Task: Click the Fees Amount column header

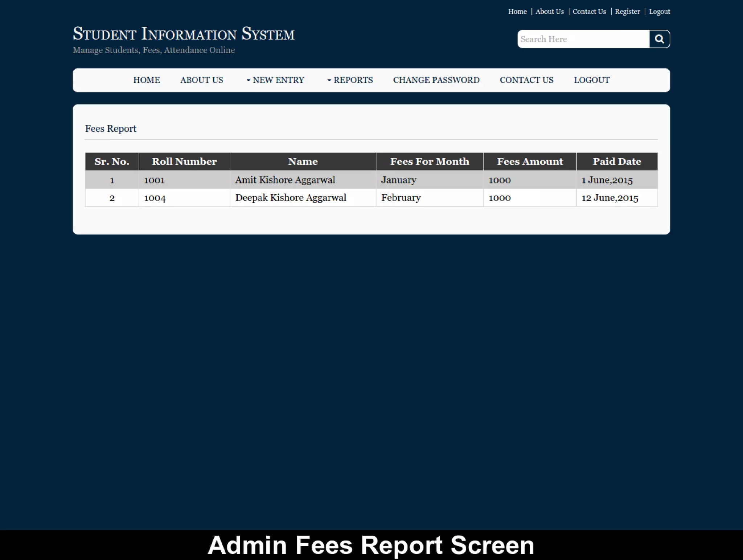Action: coord(530,161)
